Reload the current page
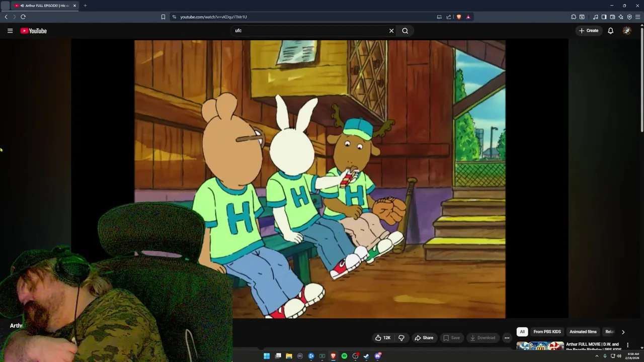The image size is (644, 362). (23, 17)
